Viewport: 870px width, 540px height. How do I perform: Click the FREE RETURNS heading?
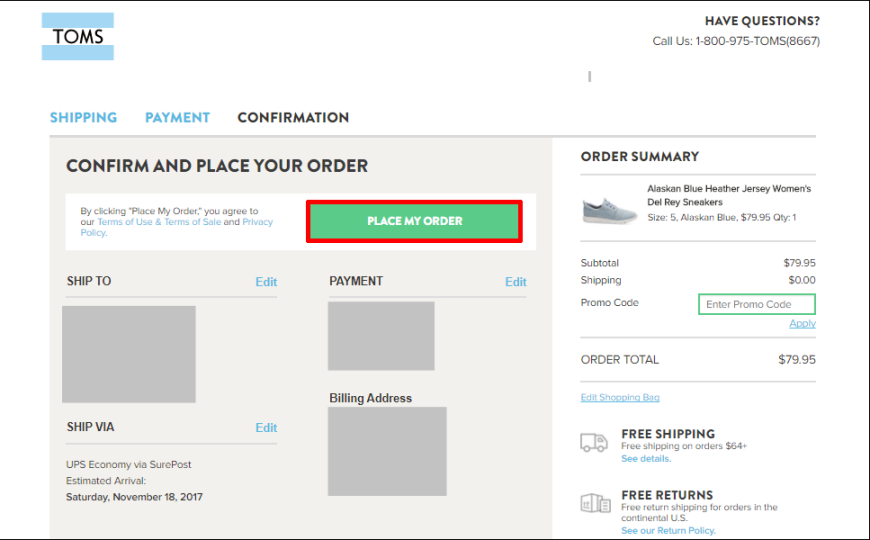tap(667, 495)
